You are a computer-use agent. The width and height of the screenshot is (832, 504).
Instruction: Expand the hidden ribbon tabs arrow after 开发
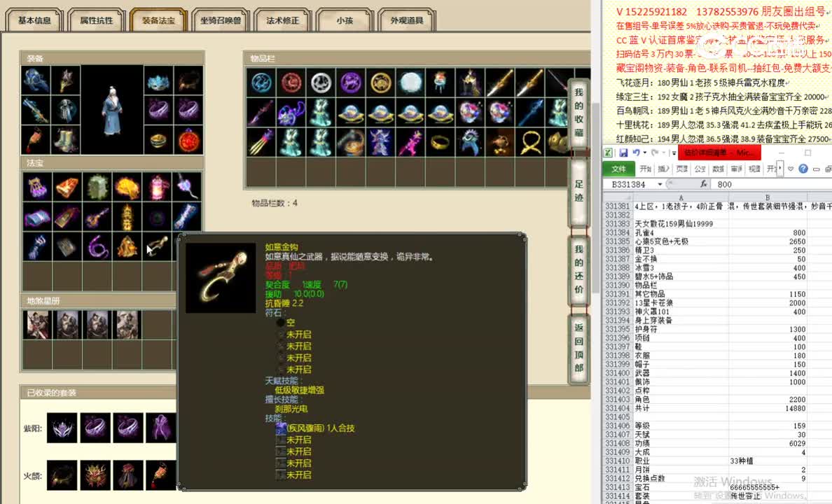(x=779, y=167)
